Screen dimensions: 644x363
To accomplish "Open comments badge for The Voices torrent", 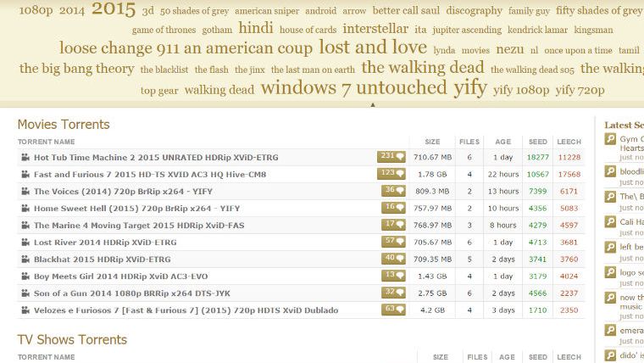I will (x=393, y=191).
